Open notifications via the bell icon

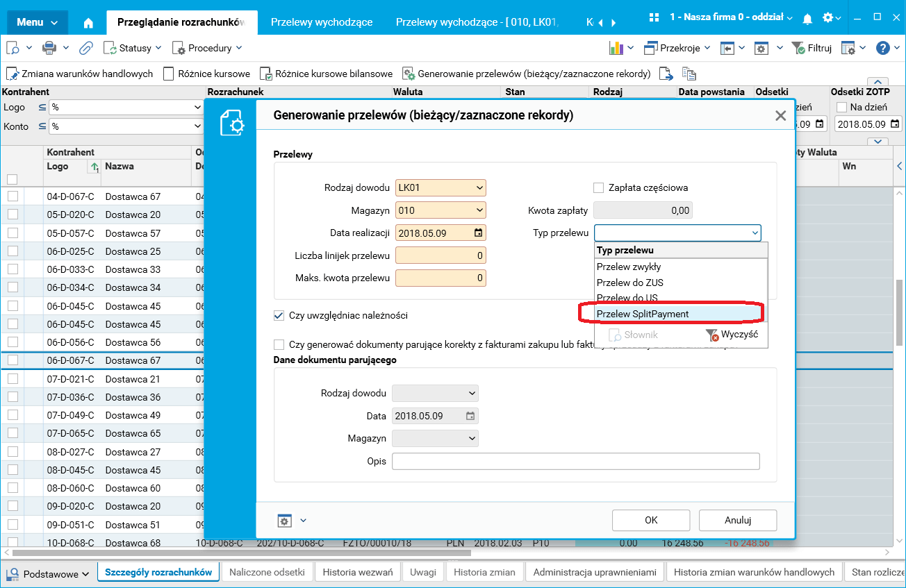807,18
